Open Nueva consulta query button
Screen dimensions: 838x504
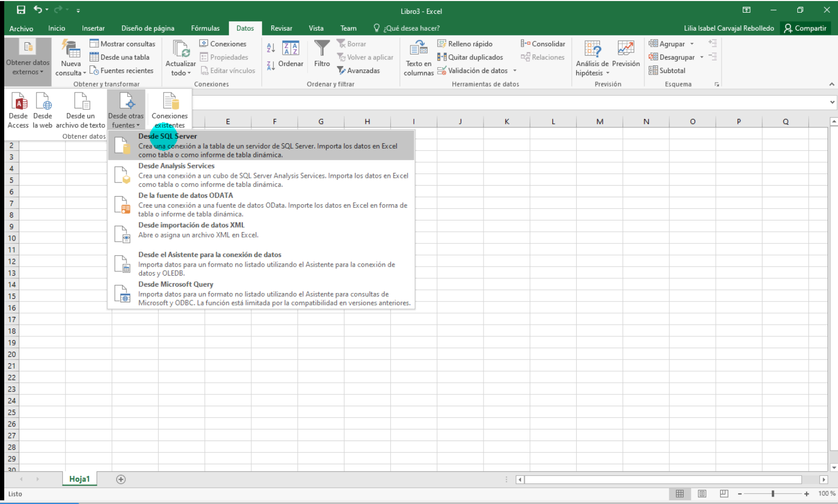[x=71, y=58]
